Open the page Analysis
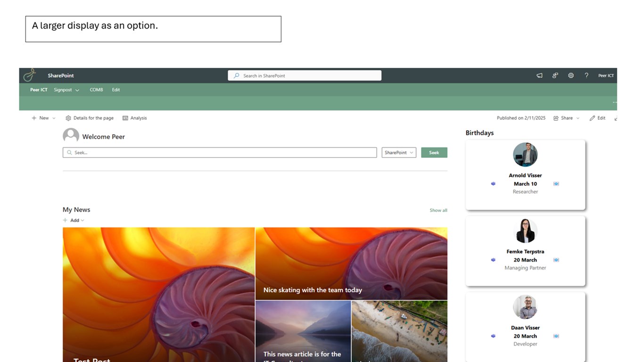Viewport: 644px width, 362px height. point(135,118)
